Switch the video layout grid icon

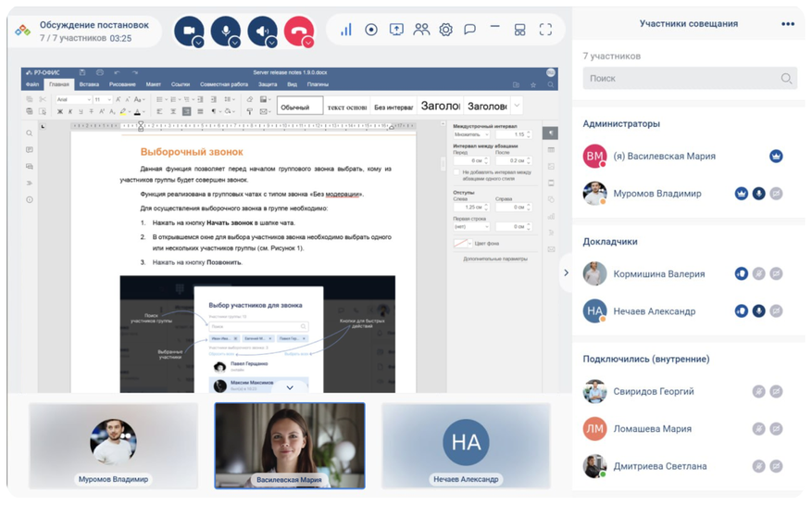[520, 30]
